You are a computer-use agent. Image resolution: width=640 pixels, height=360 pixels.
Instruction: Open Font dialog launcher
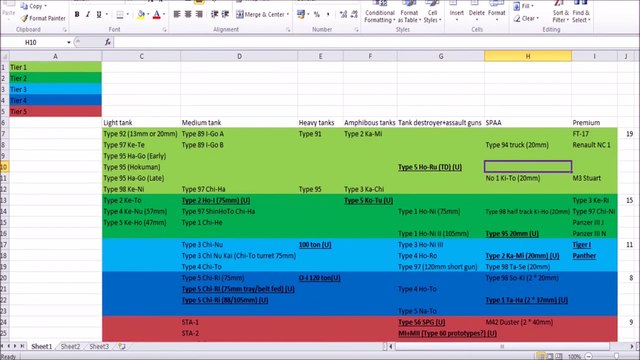point(164,30)
